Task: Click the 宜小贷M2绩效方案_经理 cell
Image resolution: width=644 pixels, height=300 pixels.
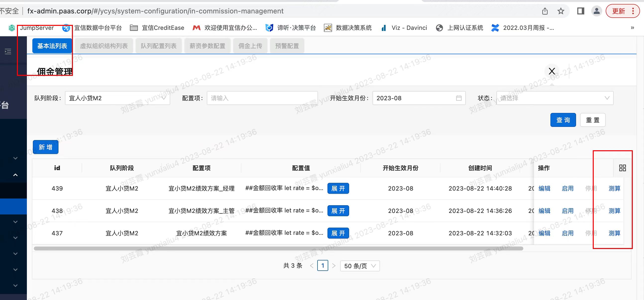Action: [202, 189]
